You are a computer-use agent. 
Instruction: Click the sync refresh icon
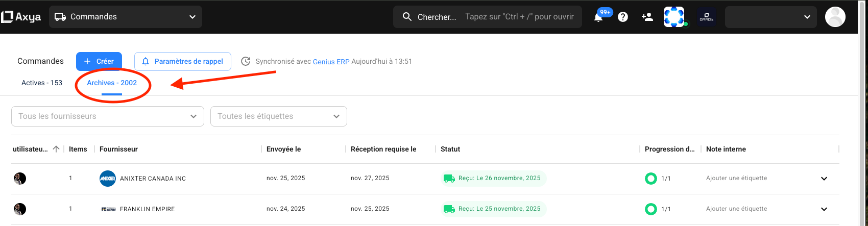(246, 61)
